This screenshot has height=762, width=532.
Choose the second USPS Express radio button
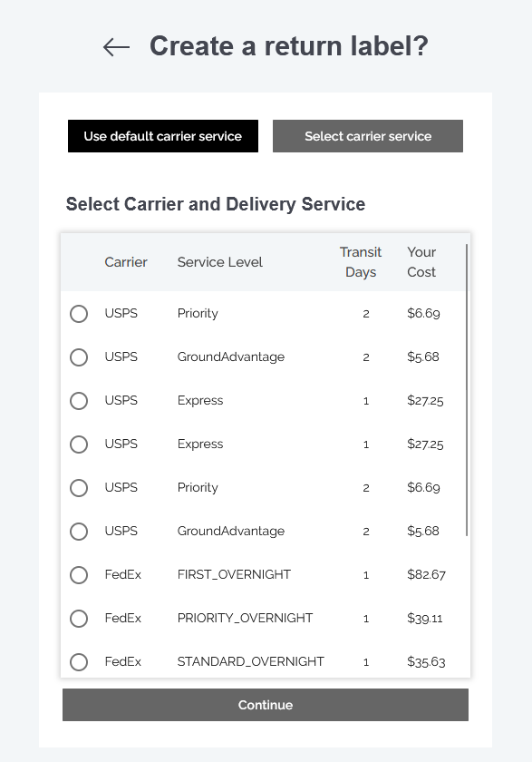click(79, 444)
